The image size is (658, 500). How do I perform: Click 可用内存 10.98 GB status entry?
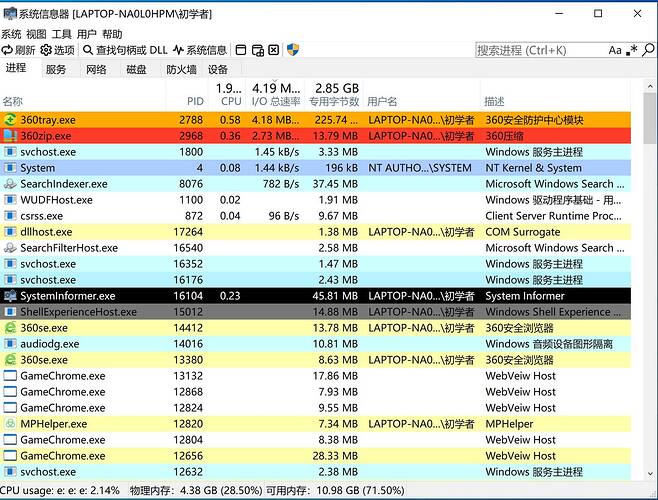(335, 490)
